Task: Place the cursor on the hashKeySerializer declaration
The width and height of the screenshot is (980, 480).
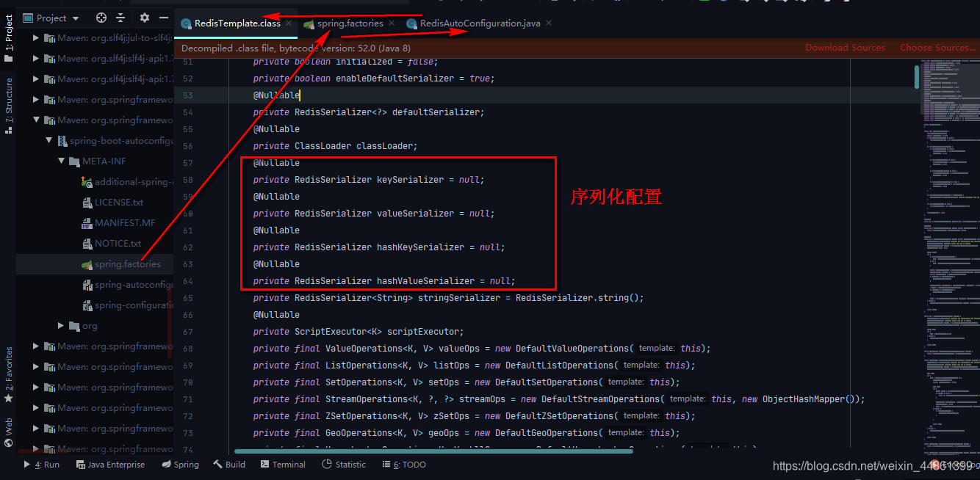Action: coord(379,247)
